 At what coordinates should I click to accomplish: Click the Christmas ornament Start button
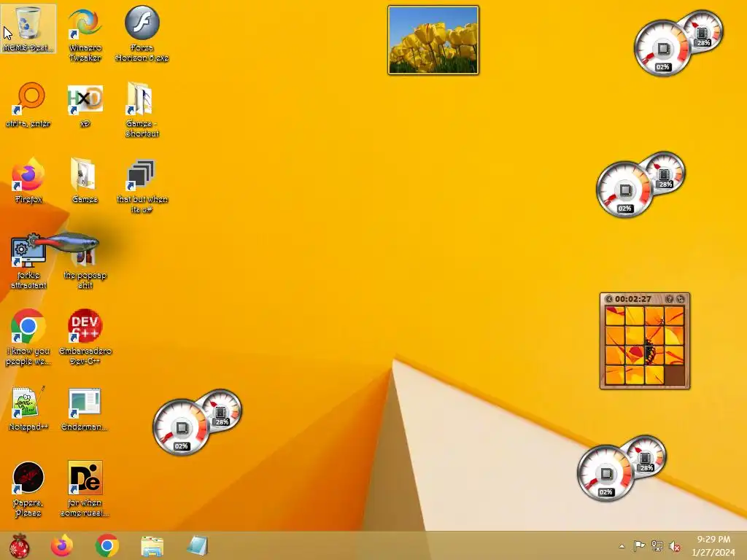pyautogui.click(x=20, y=545)
